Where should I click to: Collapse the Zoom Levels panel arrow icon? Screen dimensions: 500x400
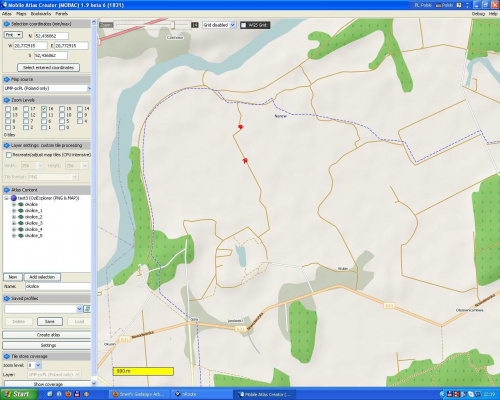pos(6,100)
